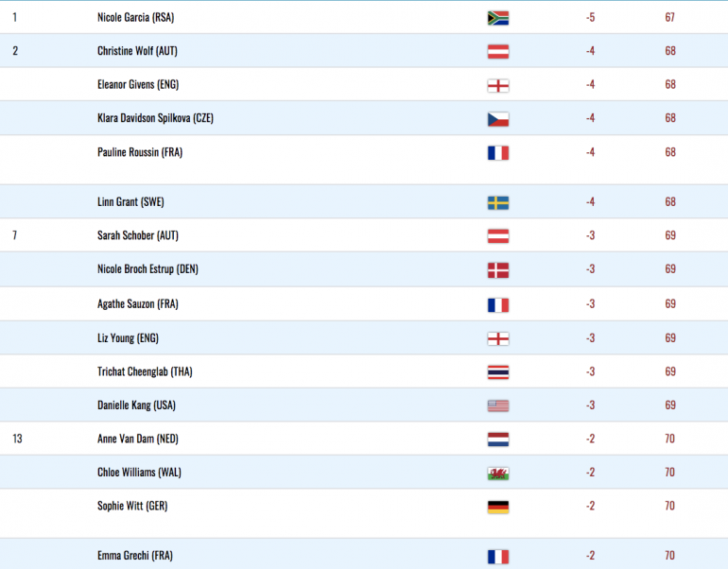Click the Czech flag beside Klara Davidson Spilkova
Viewport: 728px width, 569px height.
[498, 119]
